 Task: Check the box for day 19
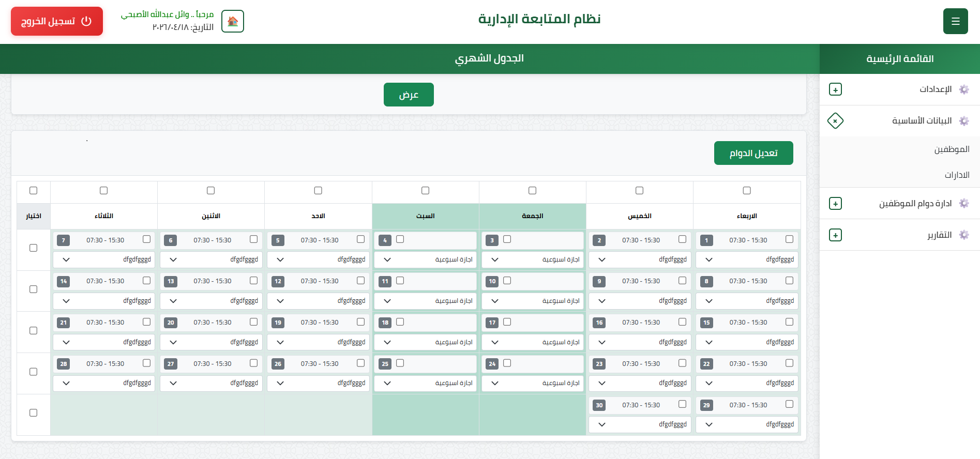point(360,322)
